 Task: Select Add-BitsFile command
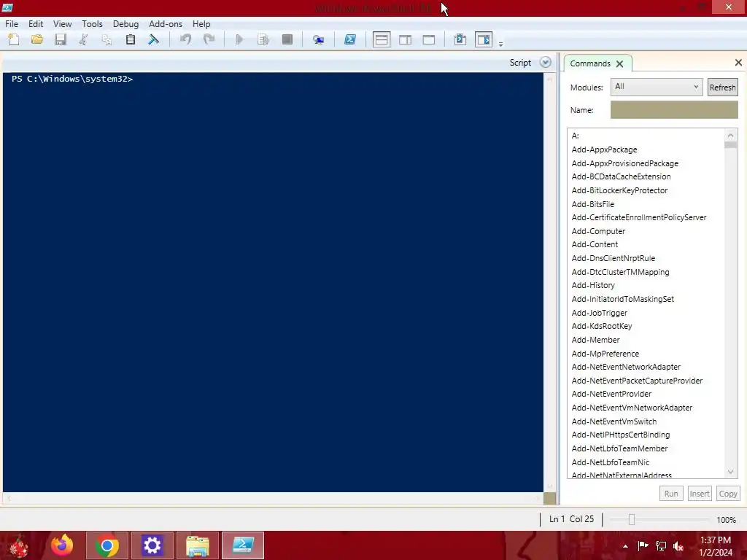click(x=592, y=204)
